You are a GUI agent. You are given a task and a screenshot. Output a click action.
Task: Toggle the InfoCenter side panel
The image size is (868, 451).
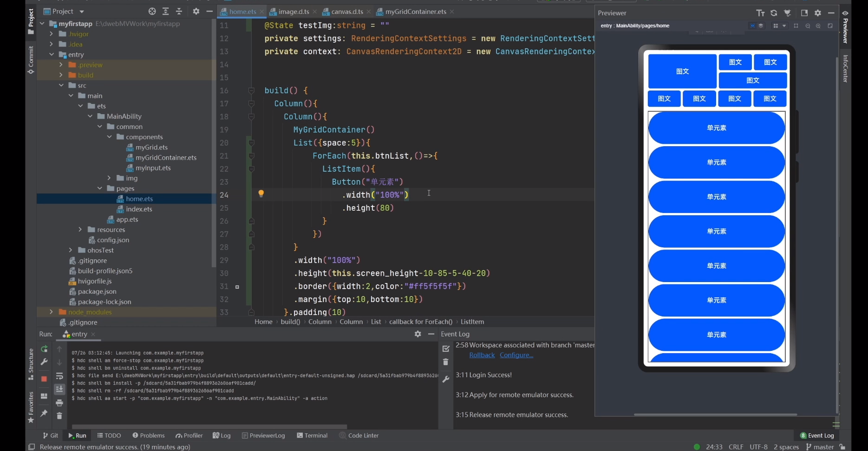click(845, 69)
